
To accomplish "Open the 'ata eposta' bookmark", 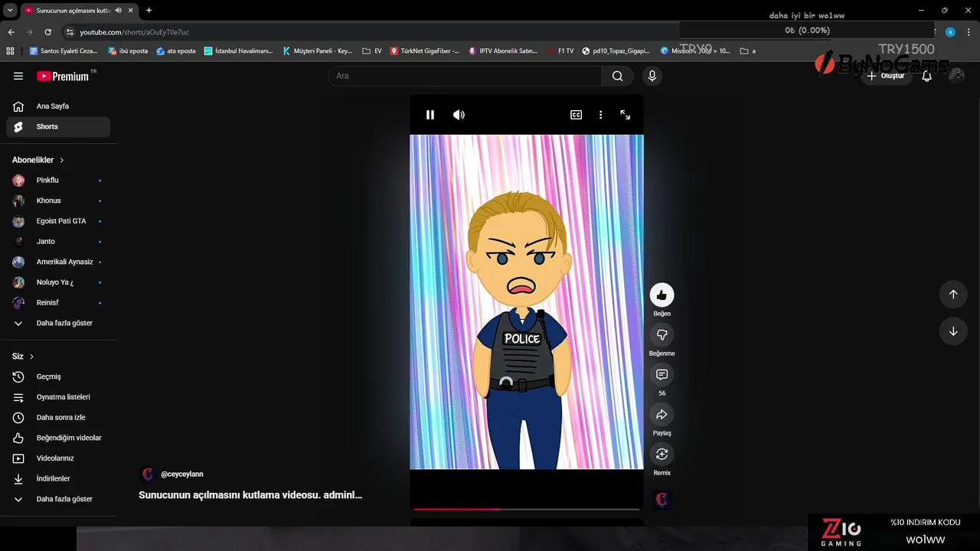I will (x=175, y=51).
